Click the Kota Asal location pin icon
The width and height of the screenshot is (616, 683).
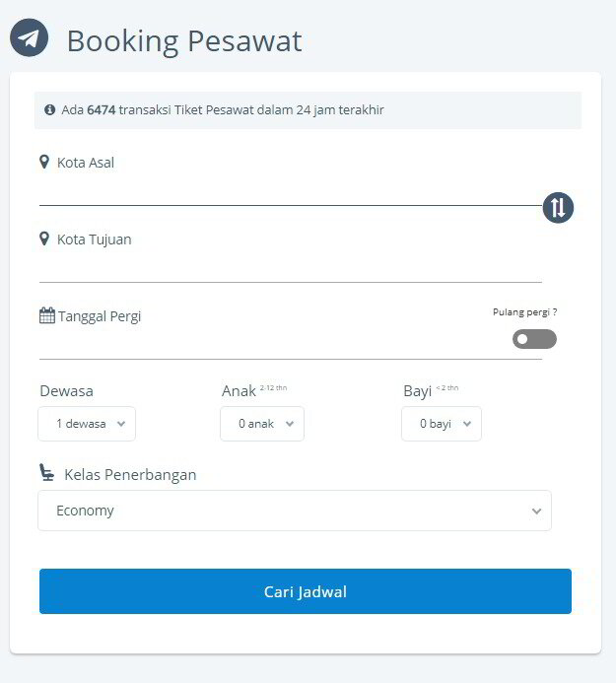coord(44,162)
